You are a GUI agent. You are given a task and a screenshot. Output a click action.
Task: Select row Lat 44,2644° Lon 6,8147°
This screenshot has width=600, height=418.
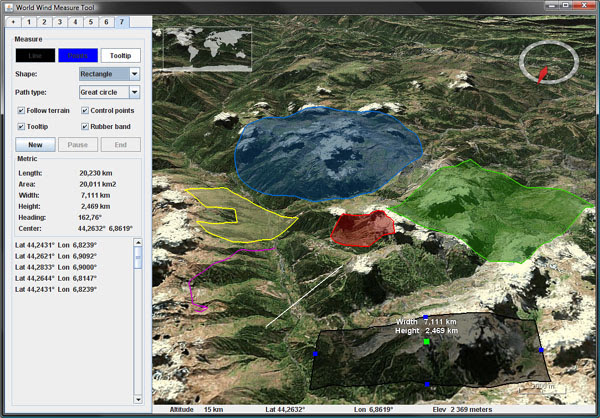point(56,278)
